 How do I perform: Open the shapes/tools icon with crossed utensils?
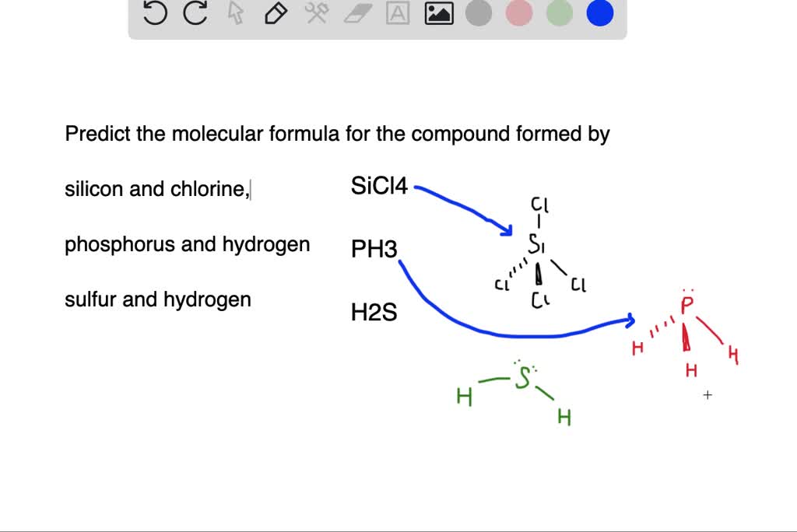(x=316, y=12)
